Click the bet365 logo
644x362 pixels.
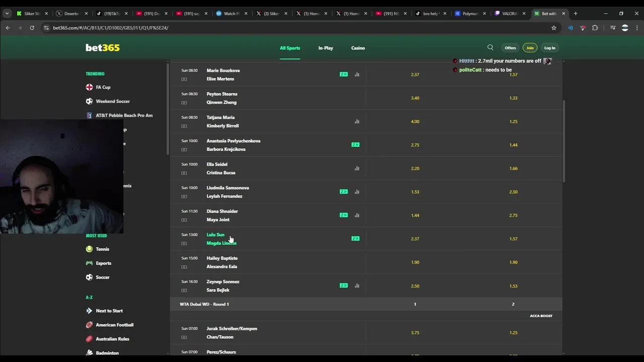[x=103, y=48]
